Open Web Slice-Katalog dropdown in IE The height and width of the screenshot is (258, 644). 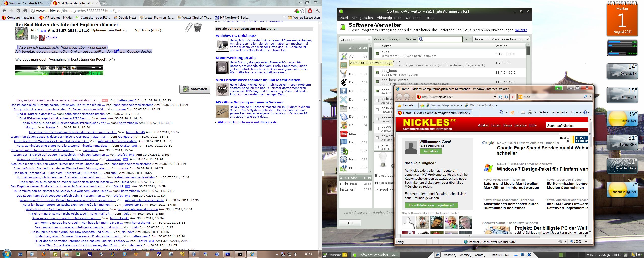496,105
